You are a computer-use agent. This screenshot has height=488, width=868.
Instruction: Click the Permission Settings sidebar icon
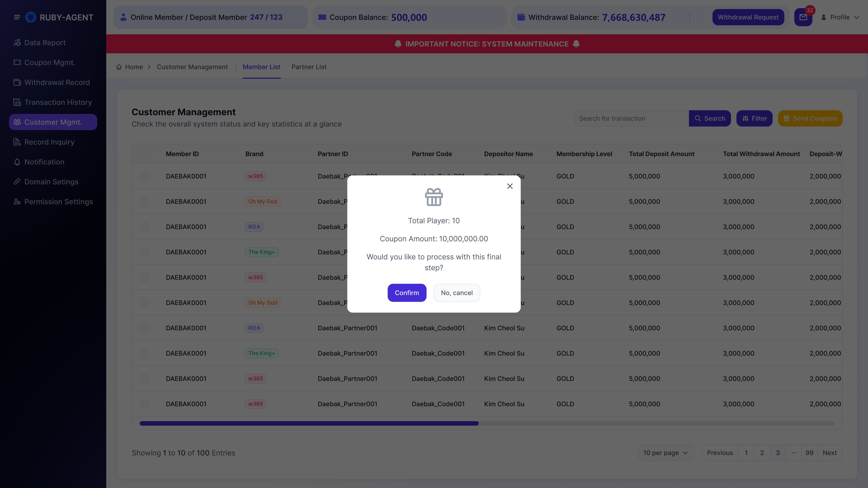click(x=17, y=202)
